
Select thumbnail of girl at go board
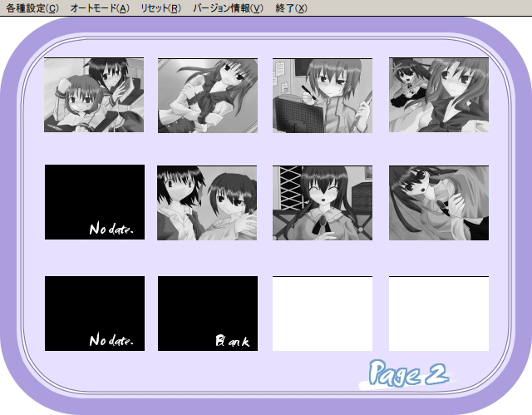click(x=323, y=96)
